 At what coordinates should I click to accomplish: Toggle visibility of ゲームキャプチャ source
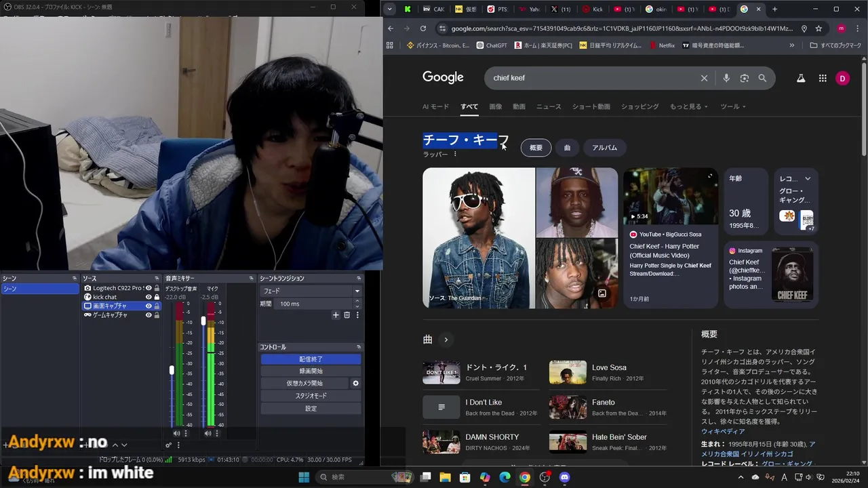pos(149,314)
